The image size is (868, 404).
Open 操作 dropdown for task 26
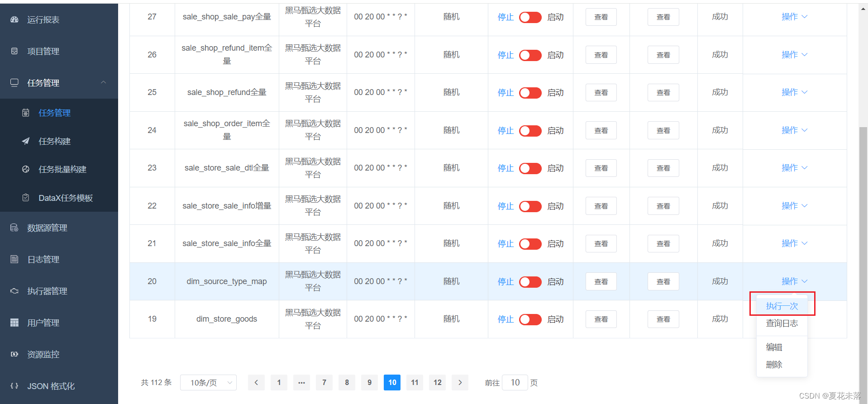tap(794, 55)
